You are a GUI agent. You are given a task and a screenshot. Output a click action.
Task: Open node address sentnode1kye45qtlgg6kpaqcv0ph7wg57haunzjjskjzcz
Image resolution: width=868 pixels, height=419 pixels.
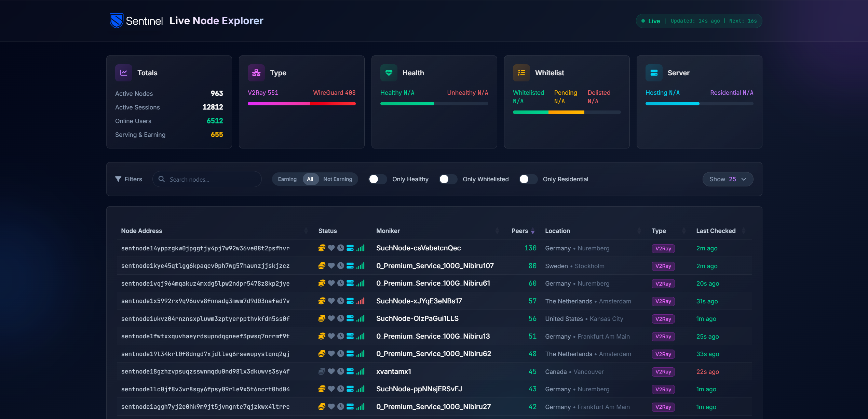[x=205, y=266]
